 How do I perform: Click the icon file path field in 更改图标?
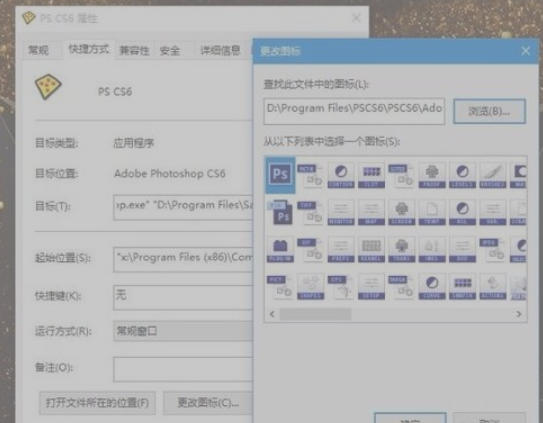(x=354, y=111)
